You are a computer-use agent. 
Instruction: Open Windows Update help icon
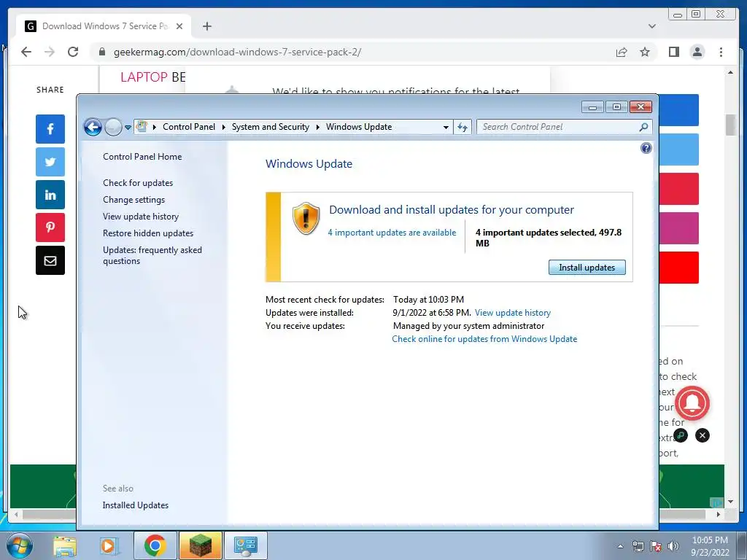click(646, 148)
